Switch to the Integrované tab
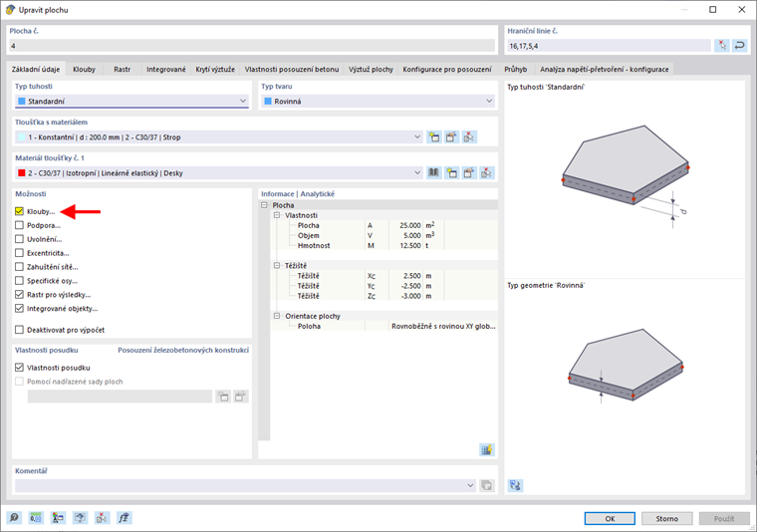The height and width of the screenshot is (532, 757). coord(166,69)
